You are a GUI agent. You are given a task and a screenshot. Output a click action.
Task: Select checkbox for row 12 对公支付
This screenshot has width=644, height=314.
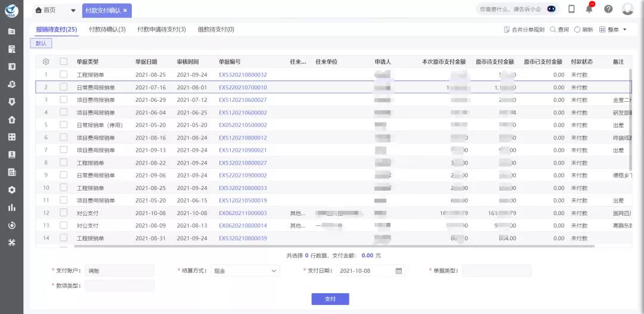point(63,213)
